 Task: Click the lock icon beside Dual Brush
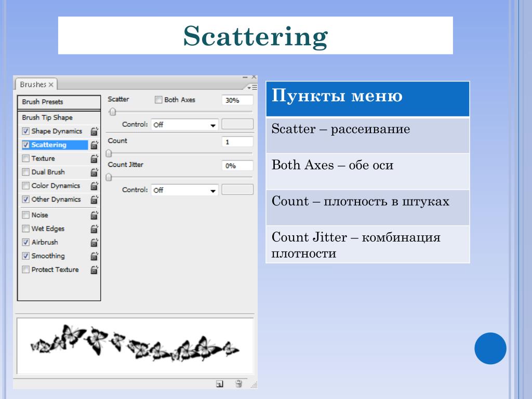94,172
